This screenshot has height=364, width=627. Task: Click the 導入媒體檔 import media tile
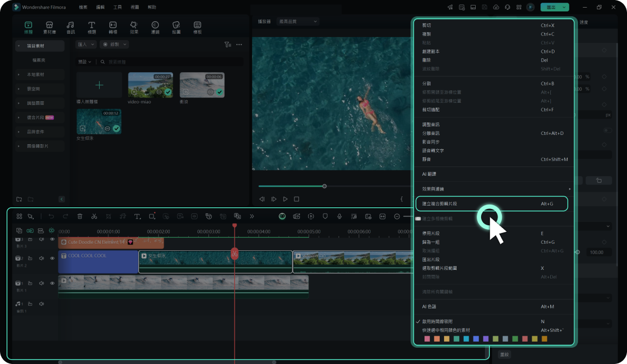point(99,85)
